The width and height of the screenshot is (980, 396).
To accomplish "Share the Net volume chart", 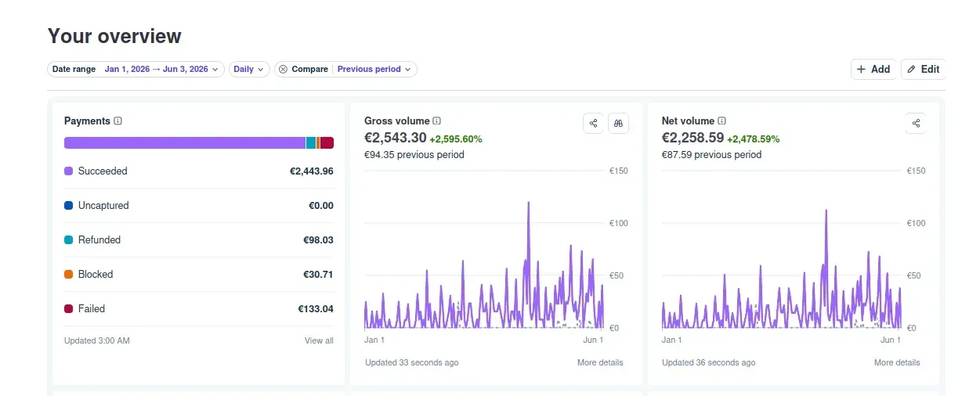I will pos(916,124).
